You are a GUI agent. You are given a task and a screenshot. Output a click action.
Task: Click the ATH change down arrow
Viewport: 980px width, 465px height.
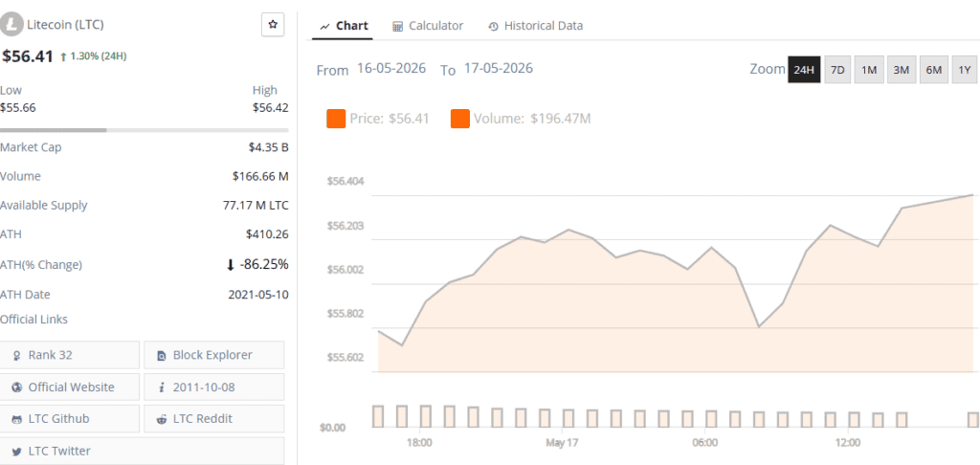[231, 265]
